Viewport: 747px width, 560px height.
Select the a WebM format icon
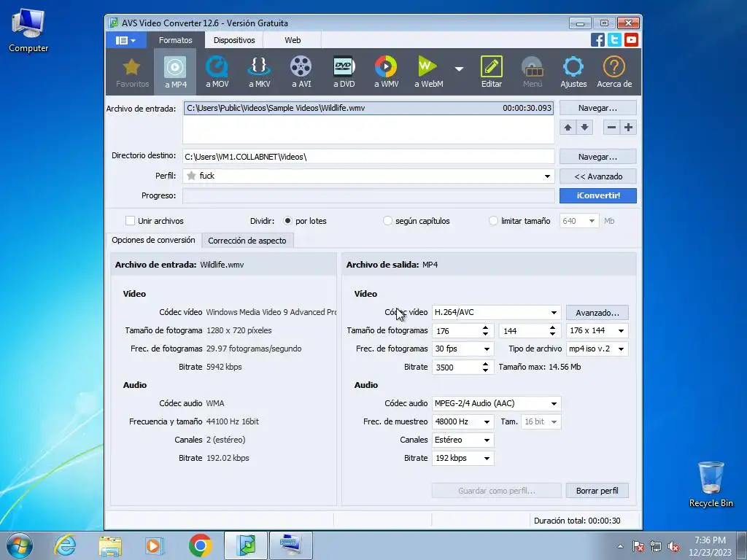tap(428, 72)
